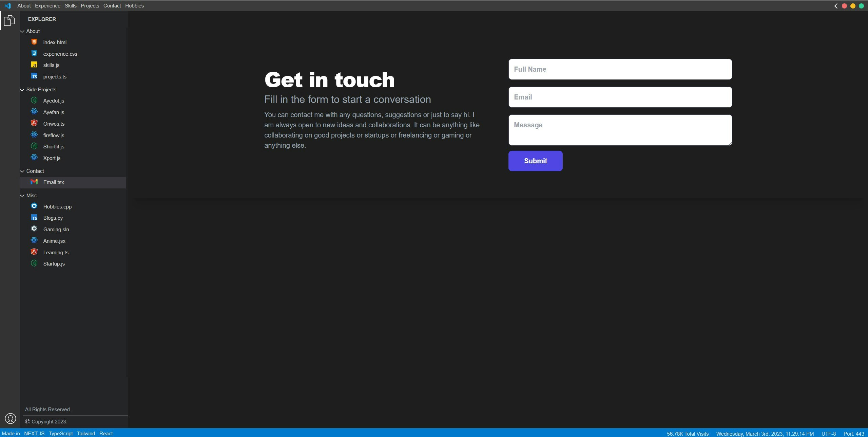Click the Copyright 2023 footer text

click(x=46, y=422)
